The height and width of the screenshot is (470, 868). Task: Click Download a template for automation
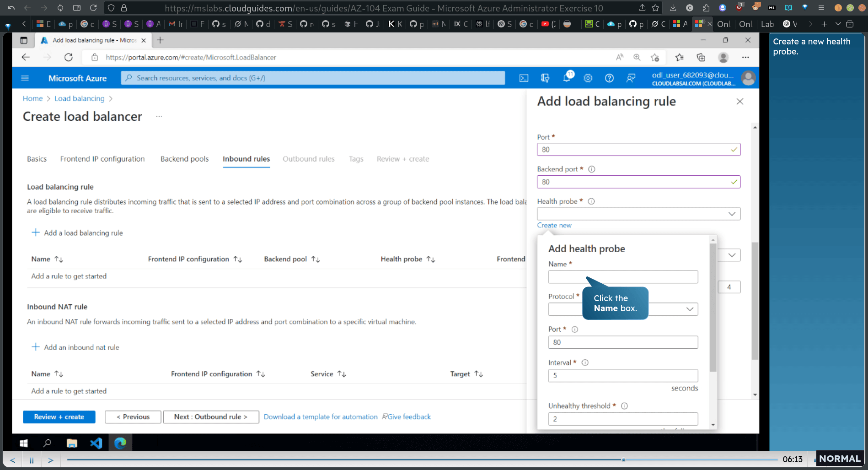(321, 417)
